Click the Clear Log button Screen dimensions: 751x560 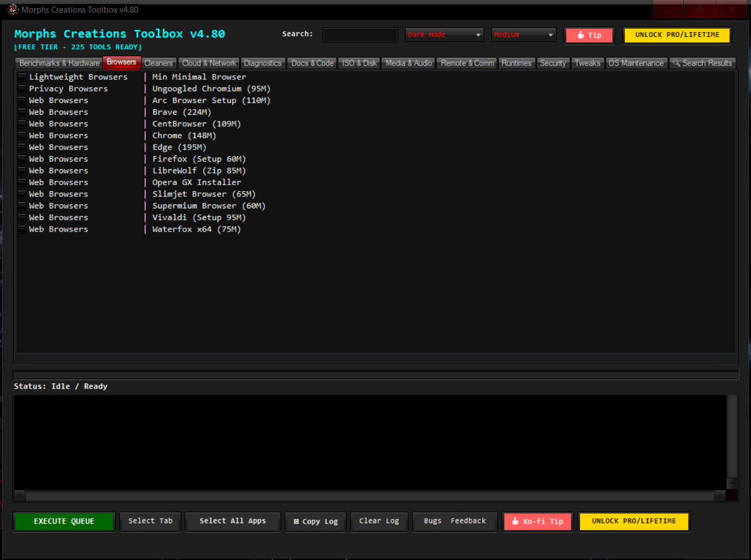[x=379, y=521]
